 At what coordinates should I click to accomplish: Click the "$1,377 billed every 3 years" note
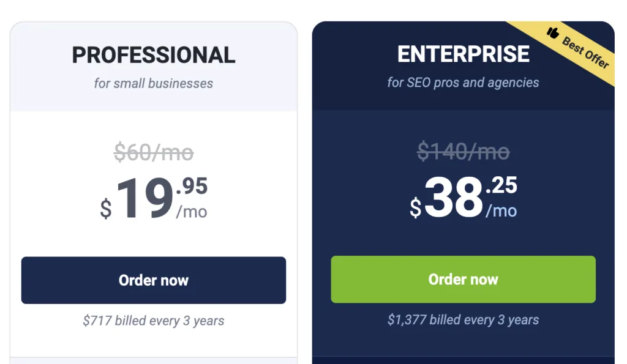click(x=464, y=319)
